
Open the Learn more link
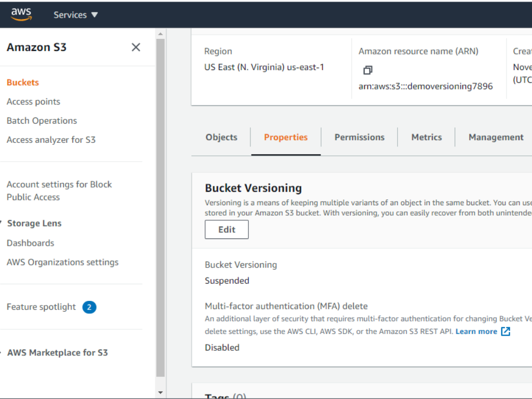[x=476, y=331]
